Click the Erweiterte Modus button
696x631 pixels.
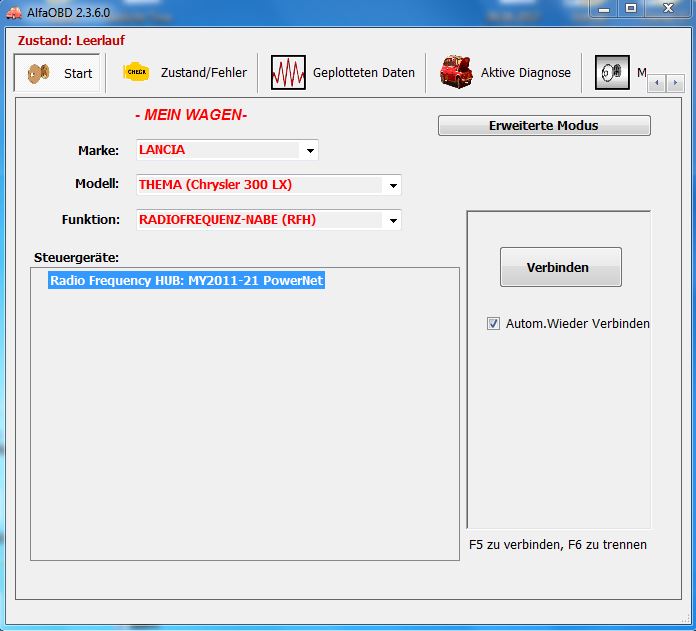544,126
